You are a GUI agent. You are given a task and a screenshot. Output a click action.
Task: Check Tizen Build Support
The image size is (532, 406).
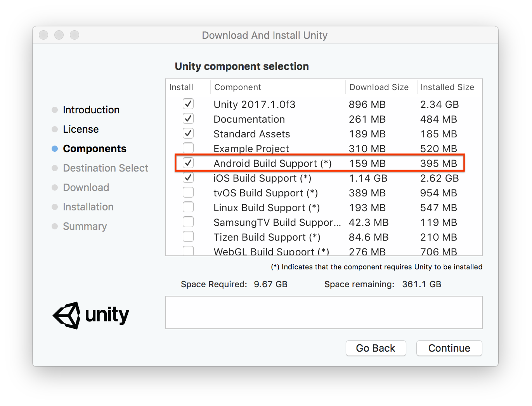(x=188, y=236)
